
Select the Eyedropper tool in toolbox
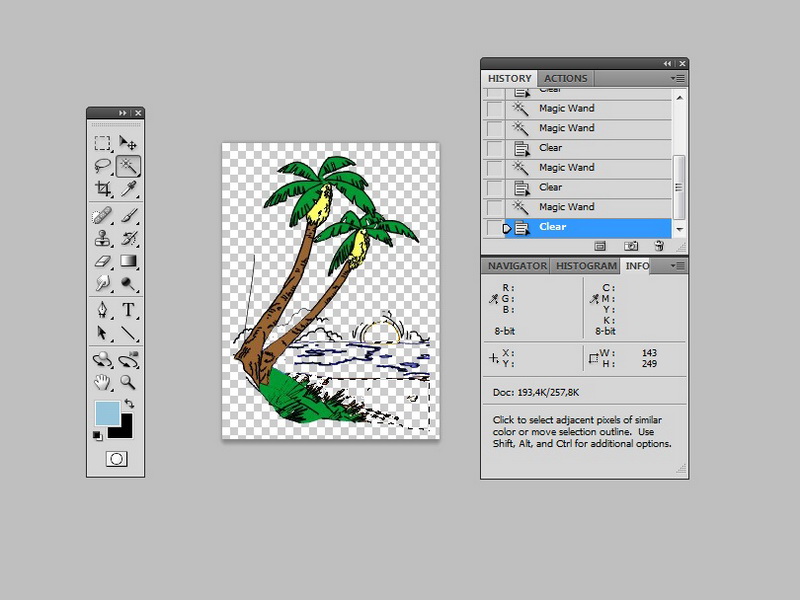pyautogui.click(x=128, y=189)
